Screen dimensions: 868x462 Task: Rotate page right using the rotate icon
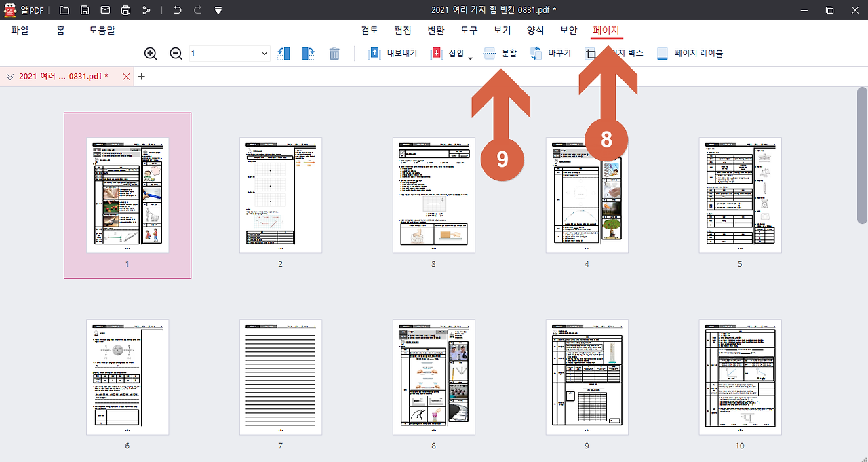309,53
